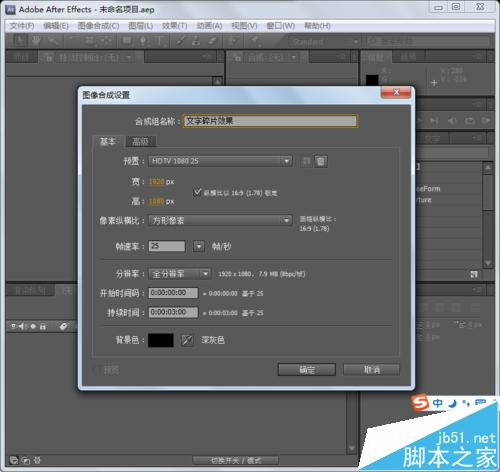Select the Clone Stamp tool
The image size is (500, 472).
point(196,41)
